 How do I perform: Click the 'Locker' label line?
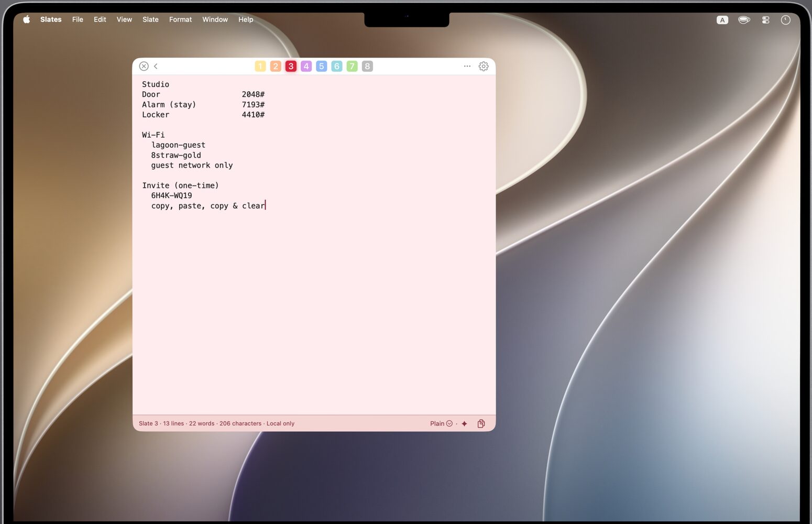(156, 115)
